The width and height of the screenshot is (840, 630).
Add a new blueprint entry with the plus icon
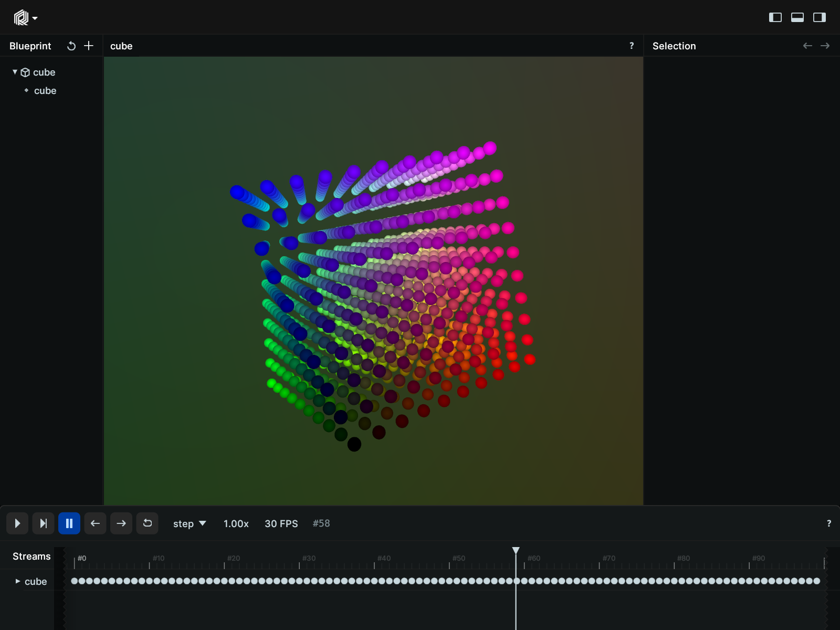click(89, 46)
